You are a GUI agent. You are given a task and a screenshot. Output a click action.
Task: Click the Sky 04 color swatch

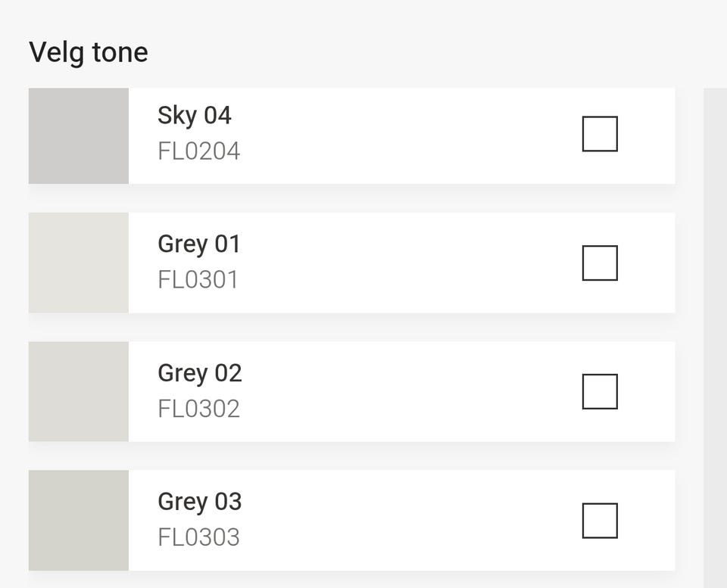tap(79, 136)
